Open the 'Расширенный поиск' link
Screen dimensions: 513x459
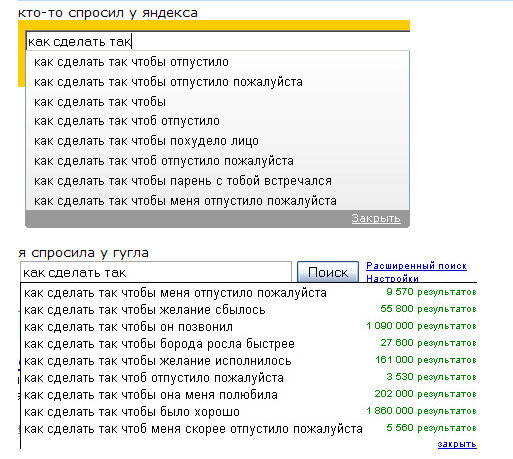coord(416,266)
